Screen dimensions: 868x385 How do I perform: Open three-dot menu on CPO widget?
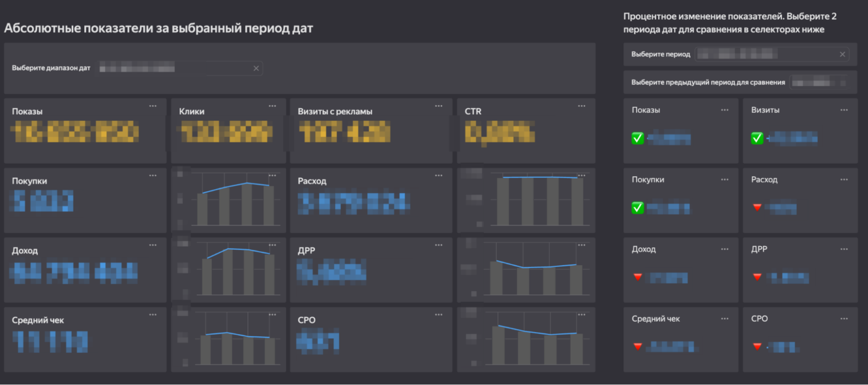439,314
